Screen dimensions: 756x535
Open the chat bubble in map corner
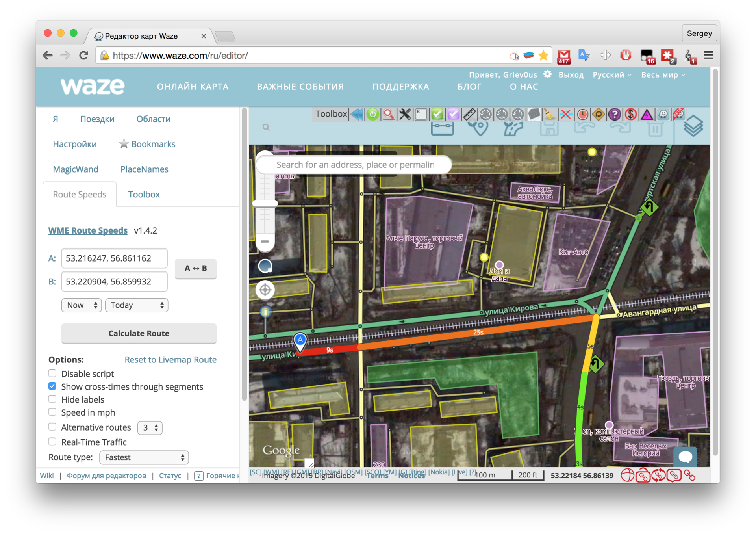pyautogui.click(x=686, y=457)
